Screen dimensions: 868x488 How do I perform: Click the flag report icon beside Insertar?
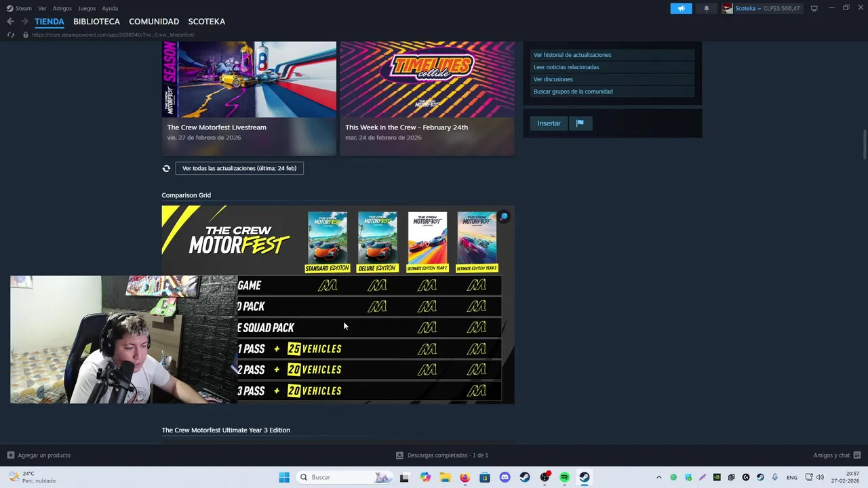pos(580,123)
